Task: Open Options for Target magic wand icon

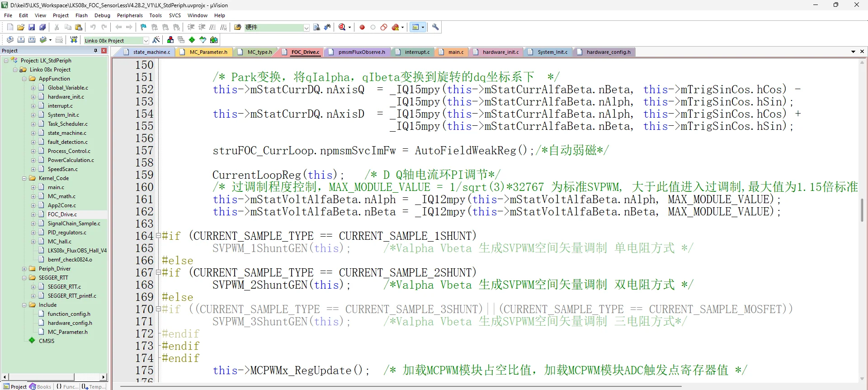Action: tap(156, 40)
